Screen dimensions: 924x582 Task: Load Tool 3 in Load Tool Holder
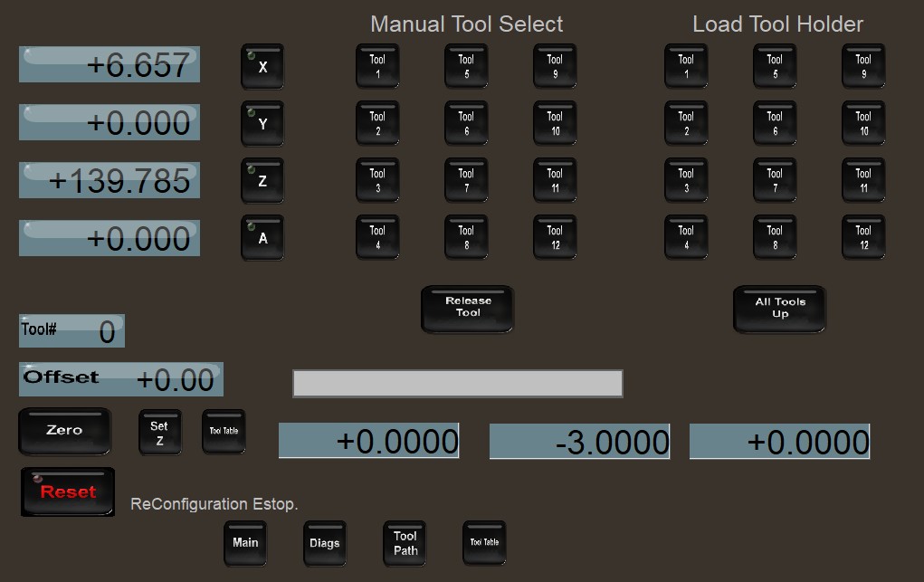(687, 180)
